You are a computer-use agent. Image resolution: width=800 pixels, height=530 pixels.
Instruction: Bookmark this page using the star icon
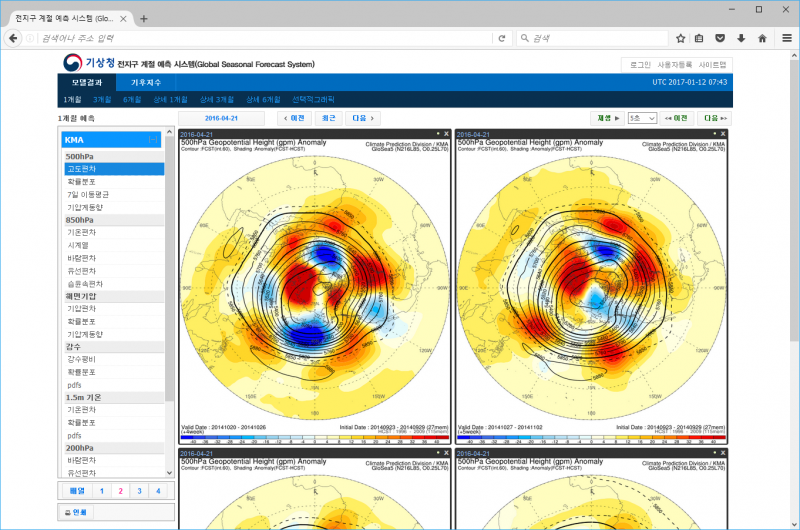[x=681, y=38]
